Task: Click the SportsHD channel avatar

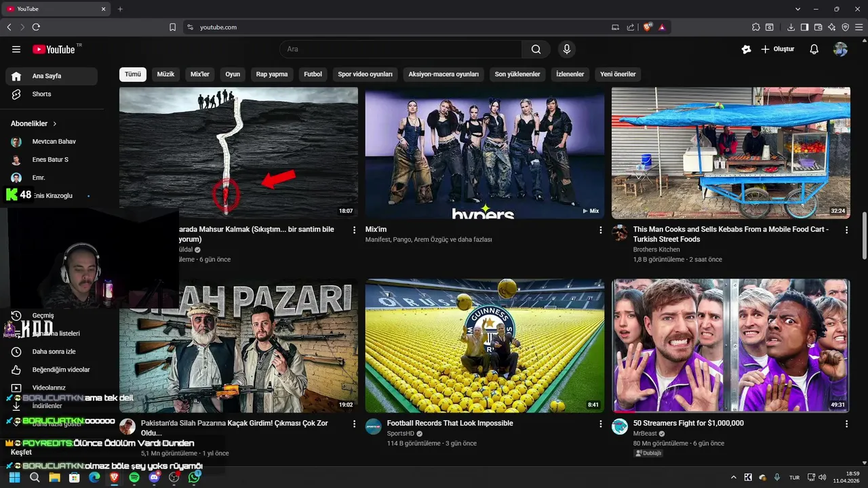Action: [x=374, y=426]
